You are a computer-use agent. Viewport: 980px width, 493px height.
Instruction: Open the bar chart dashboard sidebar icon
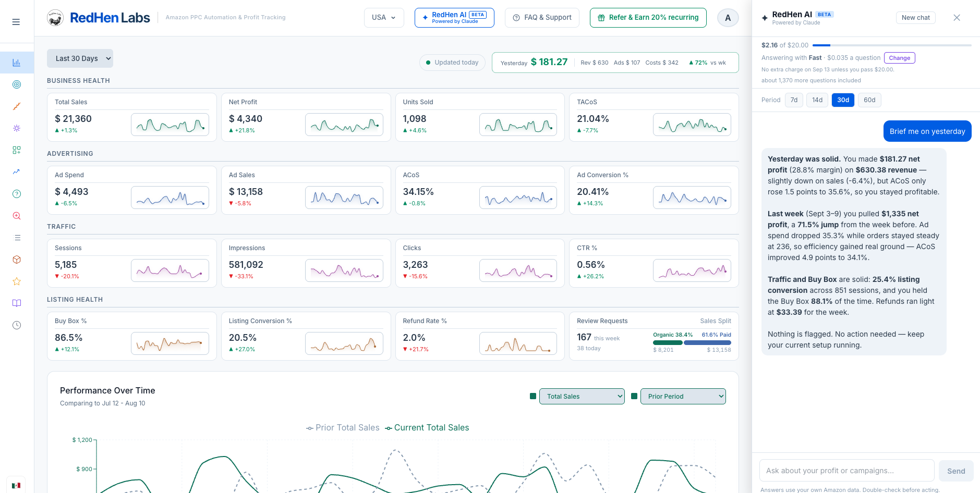click(17, 63)
